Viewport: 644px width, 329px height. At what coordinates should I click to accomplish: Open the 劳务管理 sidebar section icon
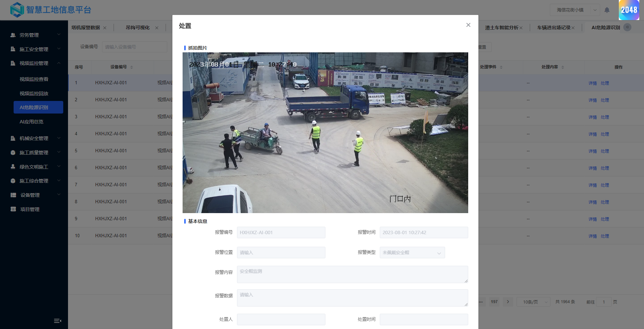coord(13,35)
